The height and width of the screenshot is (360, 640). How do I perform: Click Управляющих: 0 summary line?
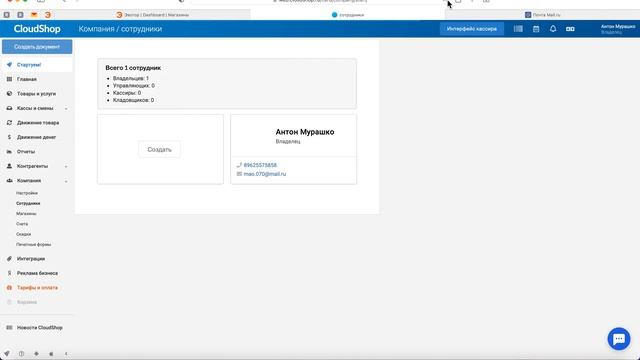coord(133,86)
